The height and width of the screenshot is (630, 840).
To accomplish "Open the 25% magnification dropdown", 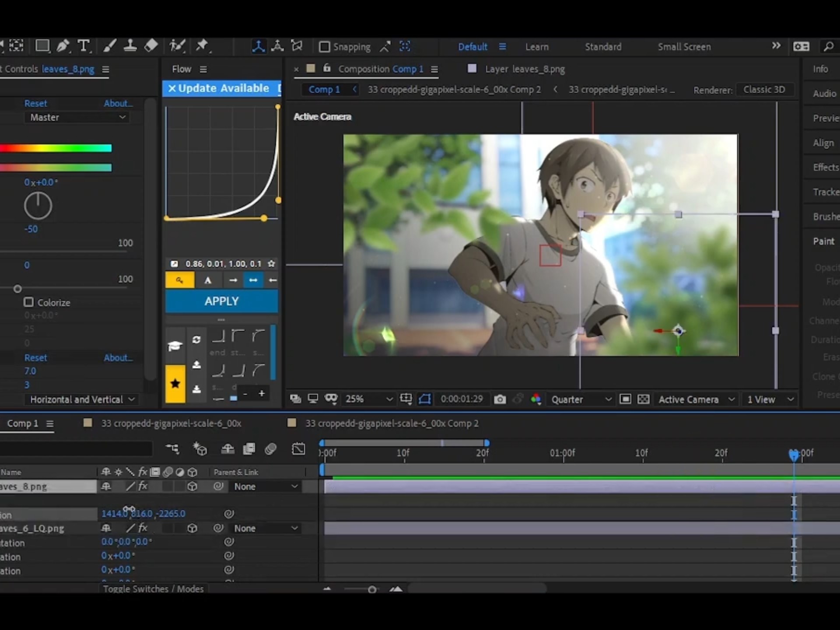I will (x=369, y=399).
